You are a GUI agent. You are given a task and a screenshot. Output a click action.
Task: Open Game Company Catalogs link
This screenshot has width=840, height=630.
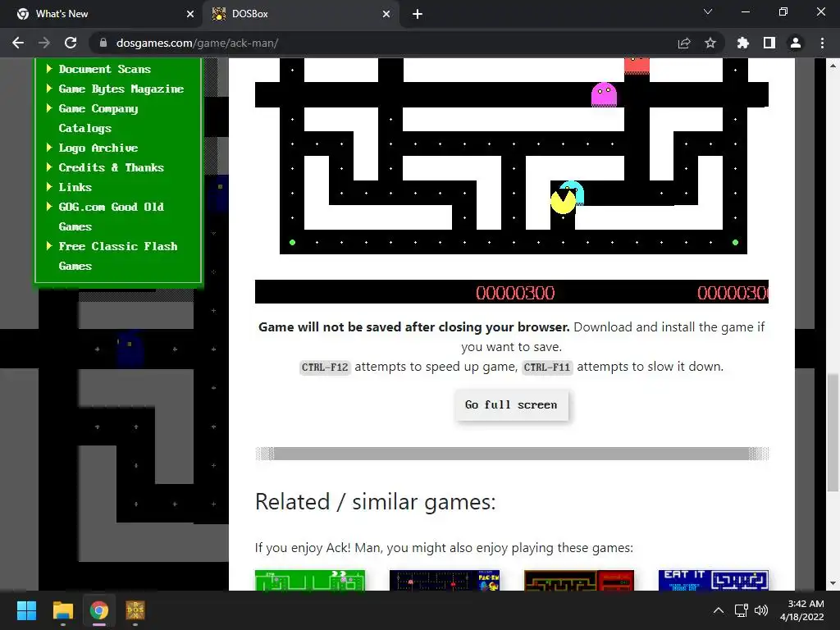coord(98,118)
